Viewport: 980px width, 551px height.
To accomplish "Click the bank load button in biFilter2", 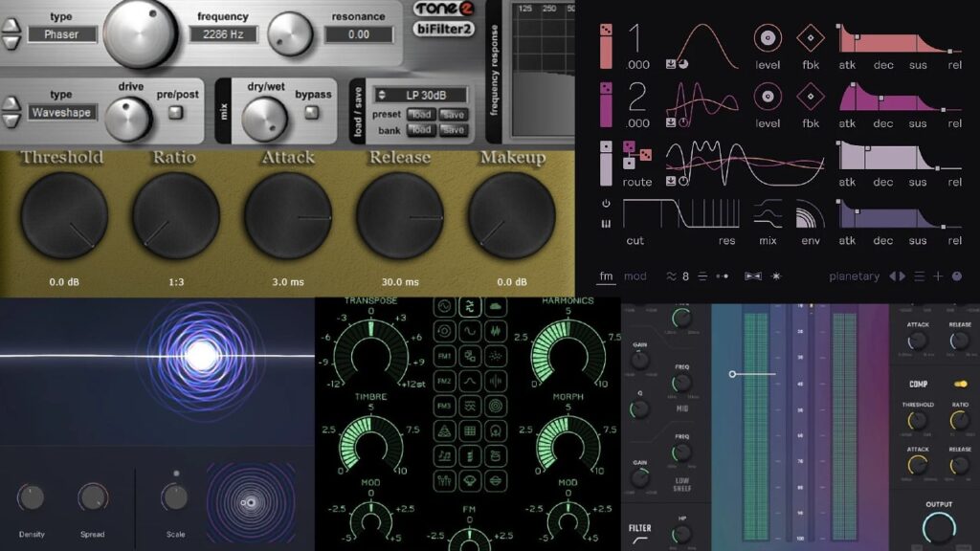I will (421, 130).
